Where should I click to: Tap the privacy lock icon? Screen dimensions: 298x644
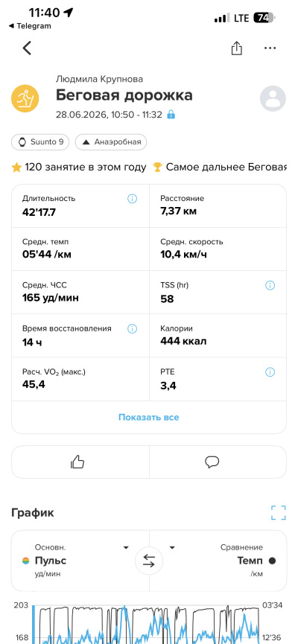(171, 115)
